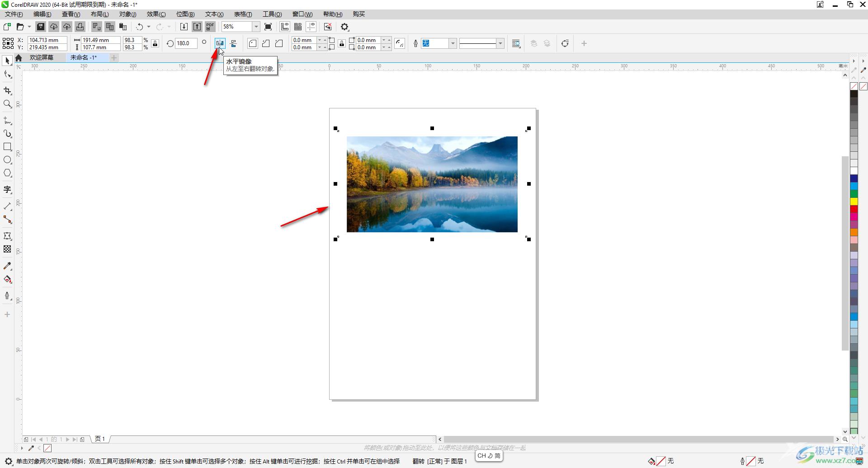This screenshot has height=468, width=868.
Task: Click the full-screen preview icon
Action: click(268, 27)
